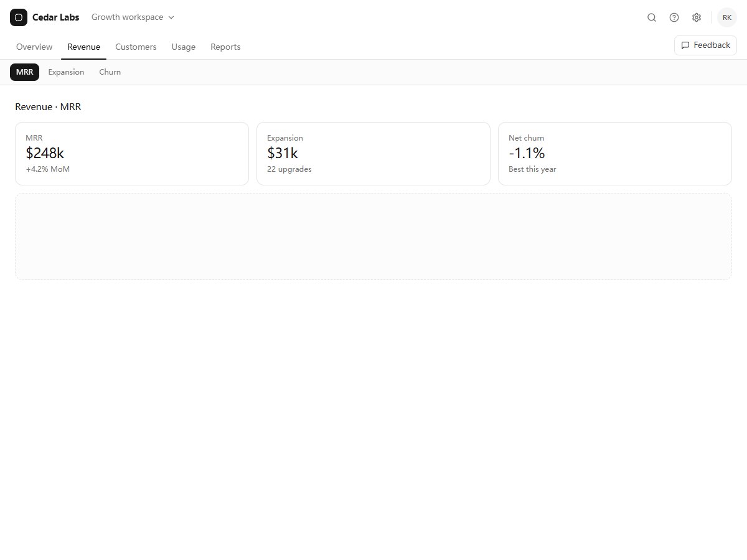Expand the Growth workspace dropdown
The height and width of the screenshot is (560, 747).
[x=133, y=17]
